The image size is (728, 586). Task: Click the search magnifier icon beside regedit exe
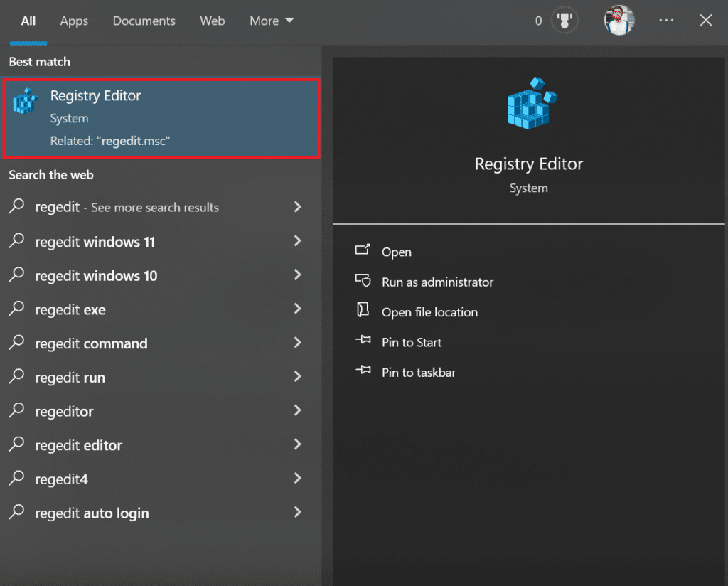tap(16, 309)
